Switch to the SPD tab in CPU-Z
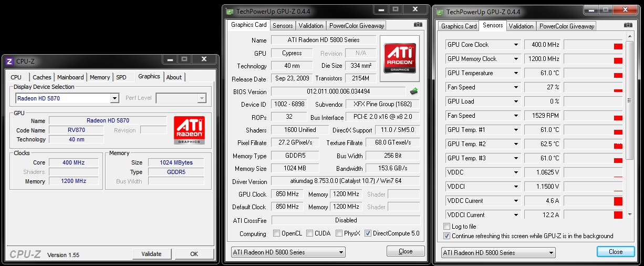The height and width of the screenshot is (266, 644). pyautogui.click(x=121, y=77)
